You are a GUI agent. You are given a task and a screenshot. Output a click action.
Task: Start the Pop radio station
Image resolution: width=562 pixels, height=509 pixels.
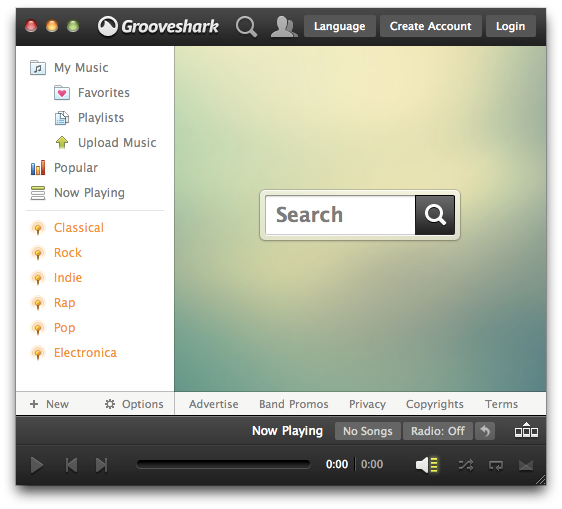pos(65,328)
